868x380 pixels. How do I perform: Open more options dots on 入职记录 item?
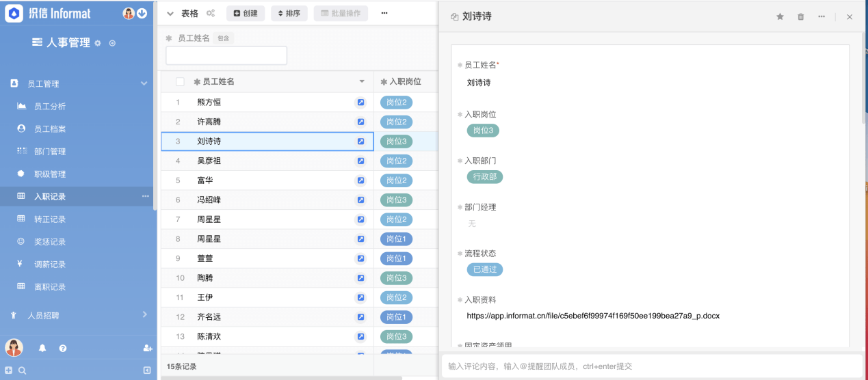tap(145, 196)
